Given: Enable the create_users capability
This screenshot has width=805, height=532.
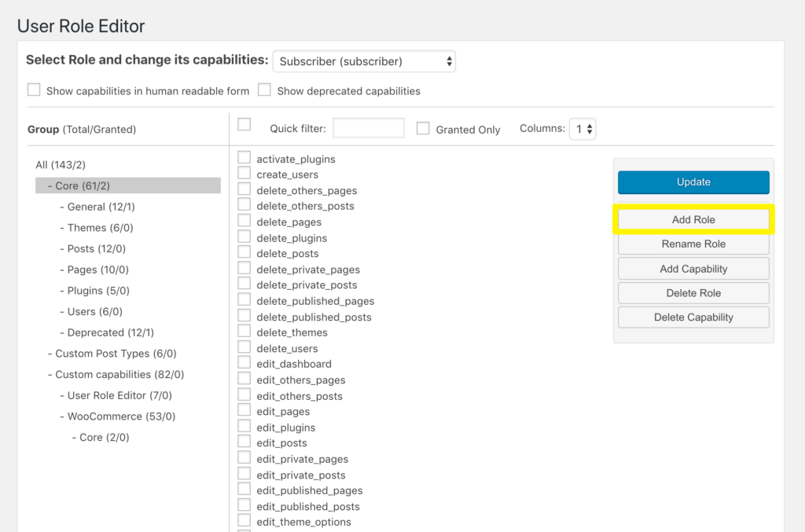Looking at the screenshot, I should point(244,174).
